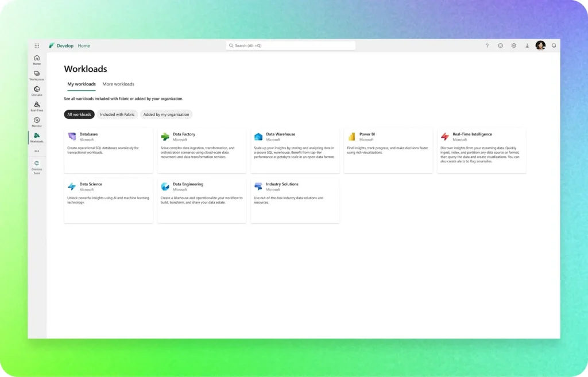Go to Home in the left sidebar
The height and width of the screenshot is (377, 588).
37,60
